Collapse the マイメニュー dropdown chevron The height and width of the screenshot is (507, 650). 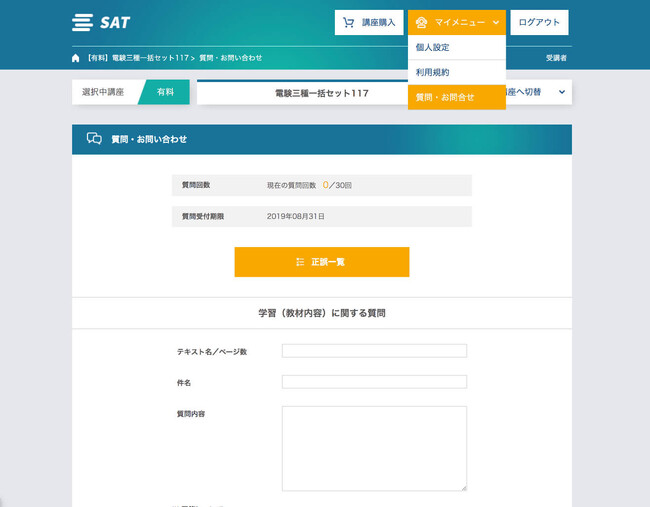[x=495, y=22]
